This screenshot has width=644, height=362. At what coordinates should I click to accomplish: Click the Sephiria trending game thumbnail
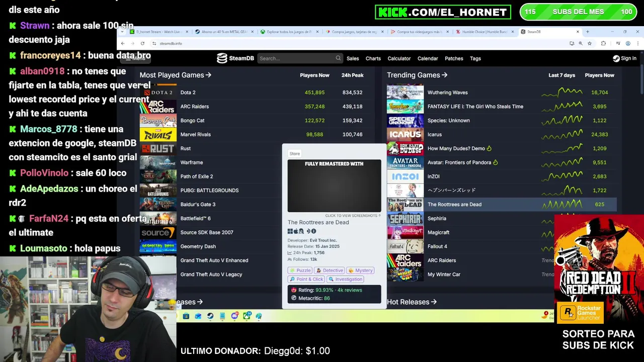pyautogui.click(x=405, y=218)
